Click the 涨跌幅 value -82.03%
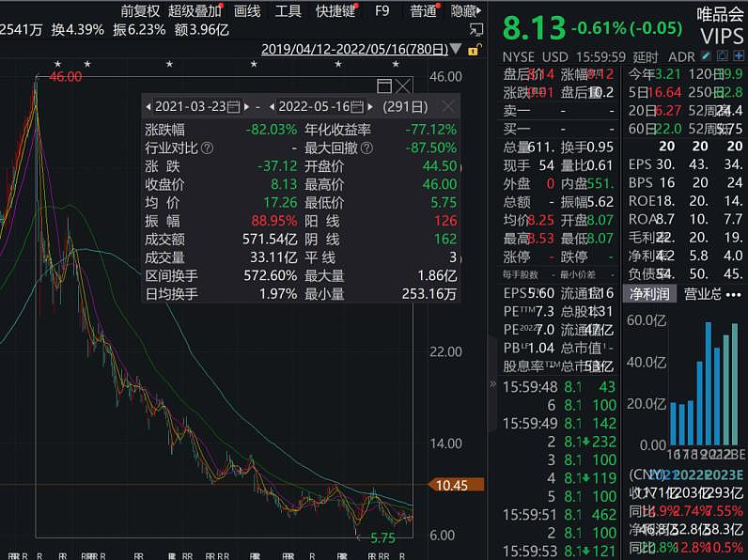The image size is (748, 560). (272, 130)
